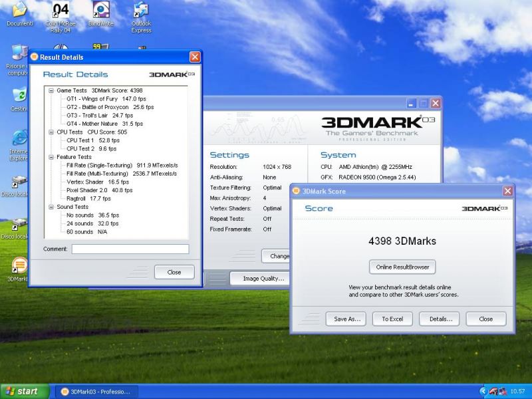Minimize the main 3DMark03 window

(411, 103)
